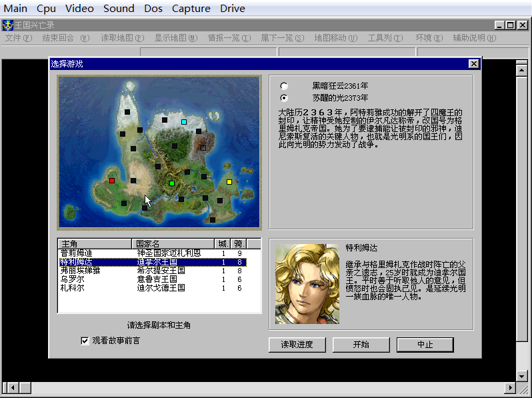Open the 辅助说明(H) menu
Screen dimensions: 532x398
pyautogui.click(x=474, y=38)
